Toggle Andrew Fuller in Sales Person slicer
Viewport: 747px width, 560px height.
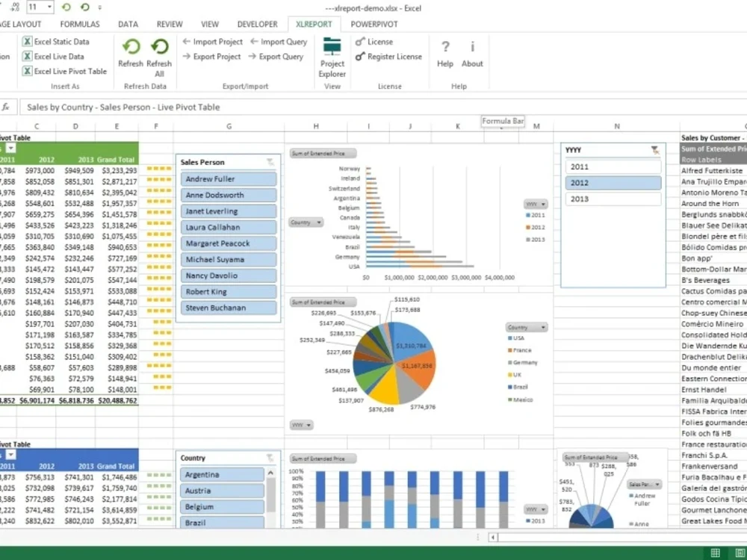pos(228,179)
